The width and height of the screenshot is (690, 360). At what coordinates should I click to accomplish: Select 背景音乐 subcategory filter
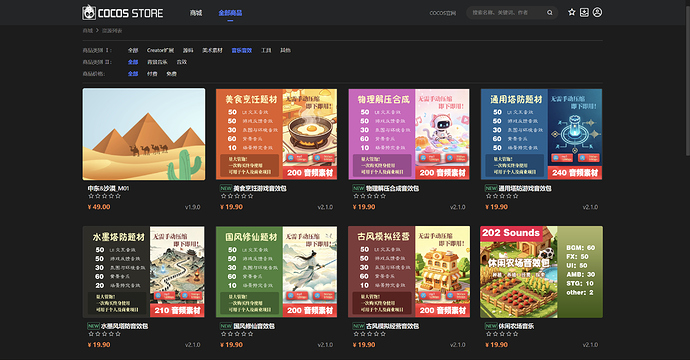[157, 62]
